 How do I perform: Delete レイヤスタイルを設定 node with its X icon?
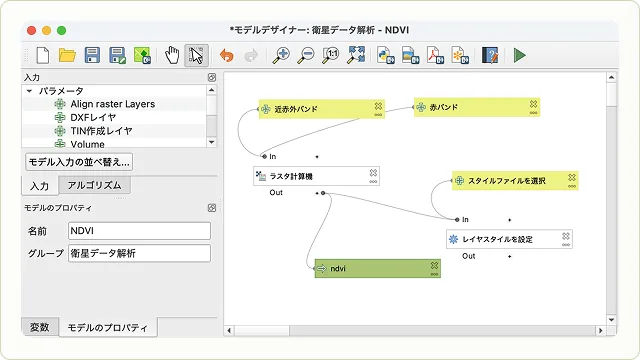565,236
